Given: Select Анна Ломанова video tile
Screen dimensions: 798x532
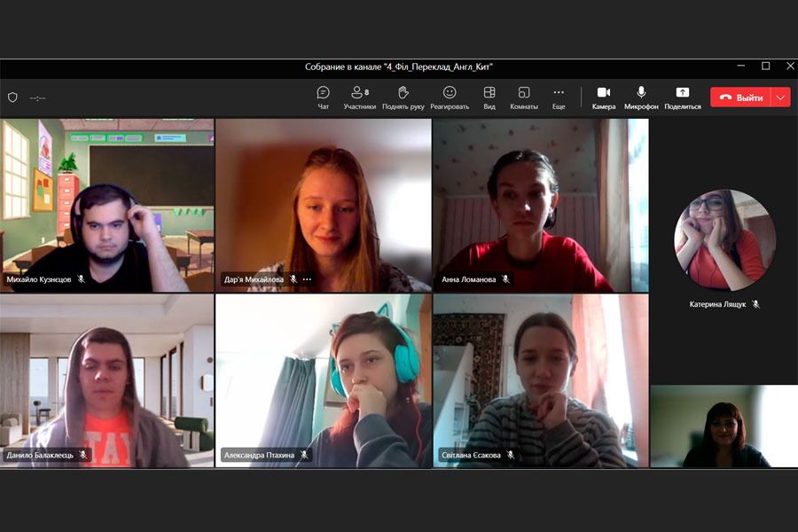Looking at the screenshot, I should 541,205.
